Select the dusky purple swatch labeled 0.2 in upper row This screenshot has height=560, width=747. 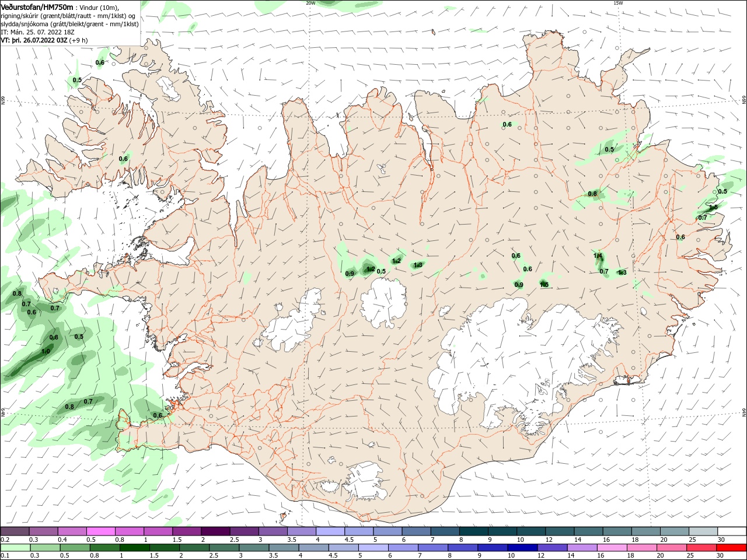15,531
